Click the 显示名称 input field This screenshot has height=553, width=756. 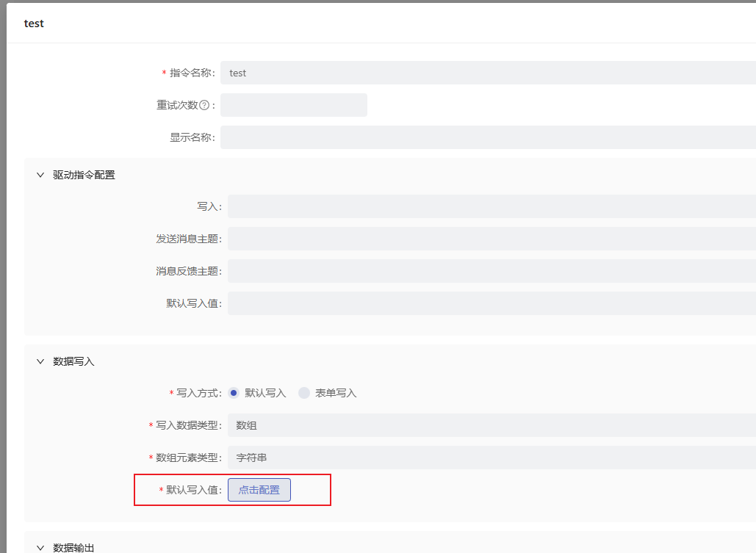click(x=488, y=137)
